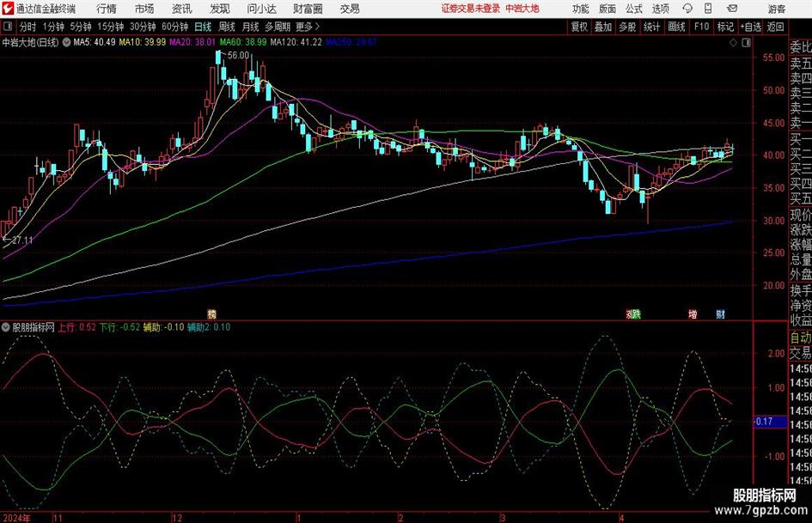Open the 交易 menu
Viewport: 812px width, 523px height.
(x=350, y=9)
